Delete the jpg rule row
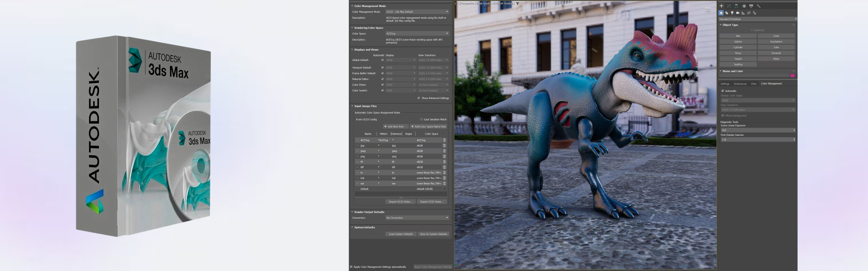 (x=444, y=145)
